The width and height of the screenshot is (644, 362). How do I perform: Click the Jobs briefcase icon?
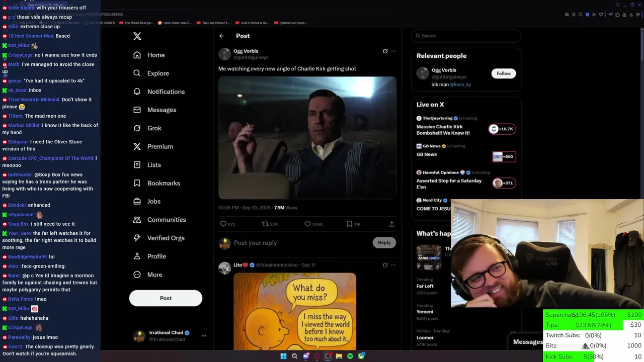coord(137,201)
